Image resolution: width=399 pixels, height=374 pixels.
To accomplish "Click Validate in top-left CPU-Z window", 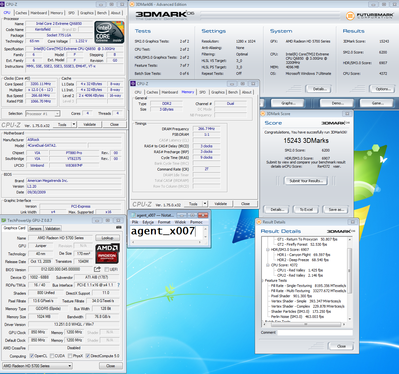I will (x=89, y=124).
